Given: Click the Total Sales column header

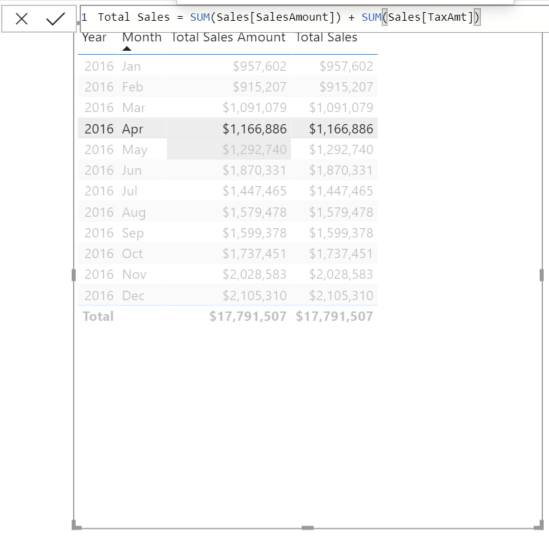Looking at the screenshot, I should pos(327,37).
